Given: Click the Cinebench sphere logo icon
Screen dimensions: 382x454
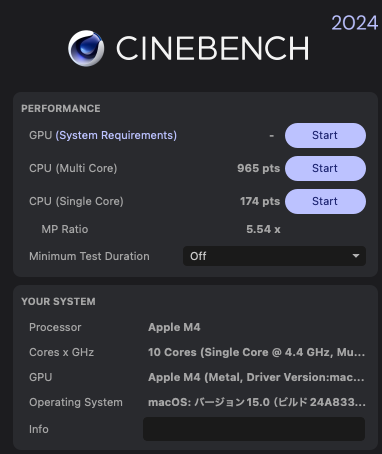Looking at the screenshot, I should 86,48.
